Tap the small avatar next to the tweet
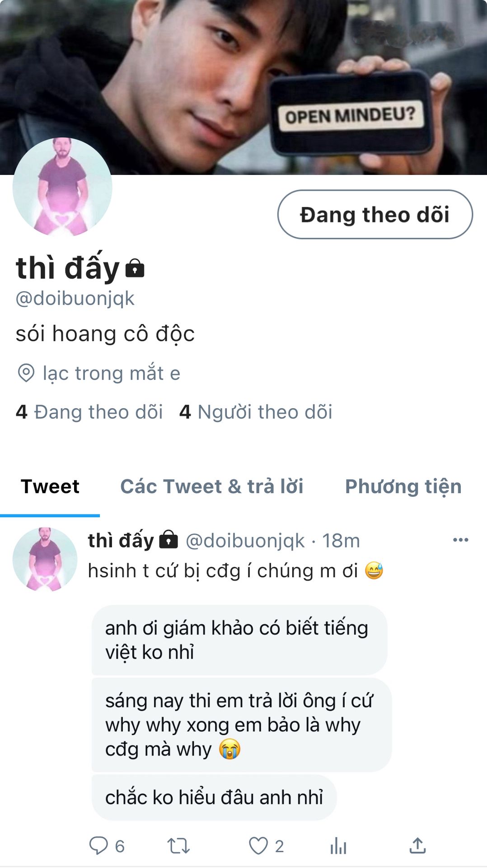 [45, 559]
